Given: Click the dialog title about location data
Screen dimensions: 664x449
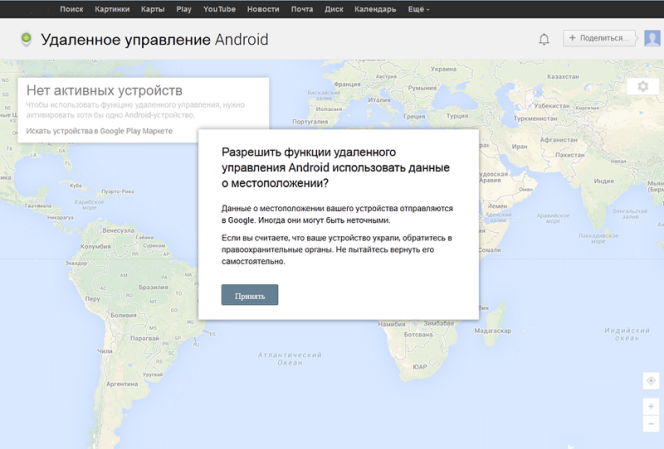Looking at the screenshot, I should pos(335,168).
